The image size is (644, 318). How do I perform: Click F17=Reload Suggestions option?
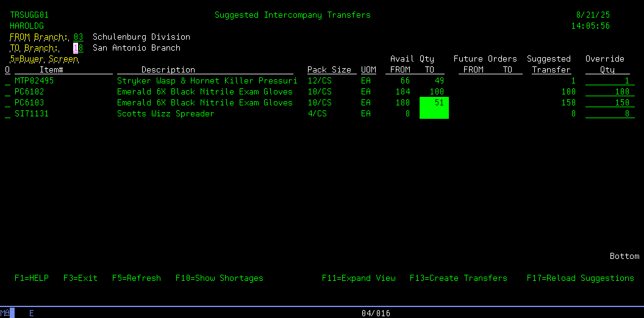coord(581,278)
